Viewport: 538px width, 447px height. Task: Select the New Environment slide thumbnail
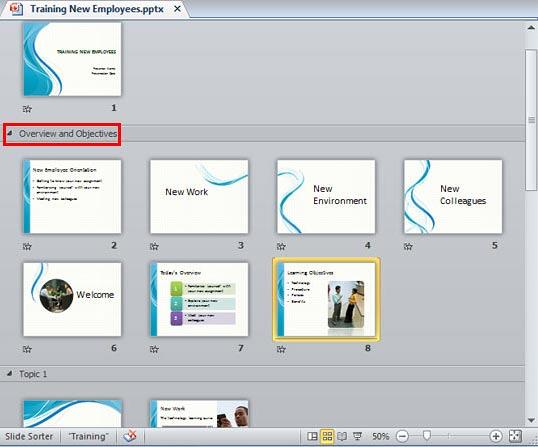coord(326,196)
